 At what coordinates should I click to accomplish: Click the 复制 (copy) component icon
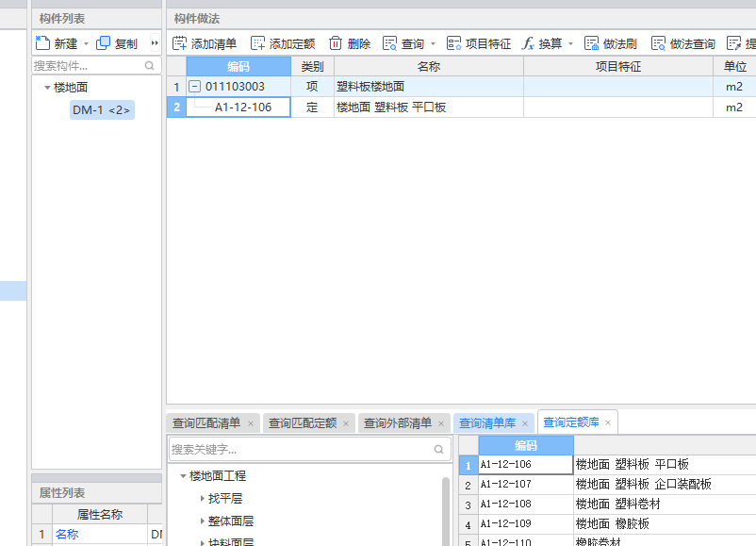pyautogui.click(x=103, y=43)
